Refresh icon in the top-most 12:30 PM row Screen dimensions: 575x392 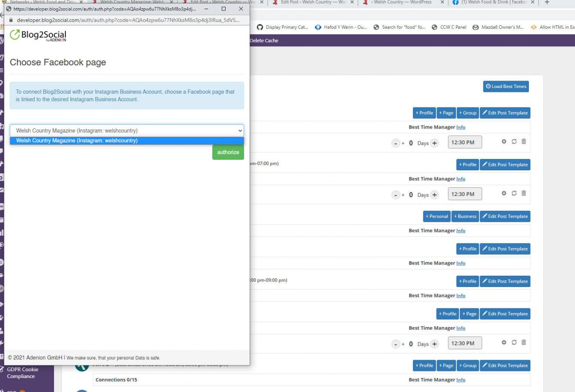(514, 142)
